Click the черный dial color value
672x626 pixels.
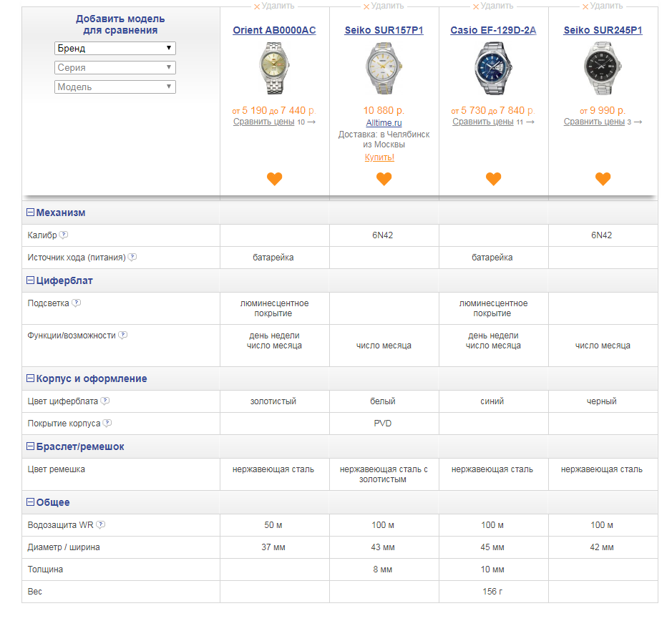pos(602,401)
